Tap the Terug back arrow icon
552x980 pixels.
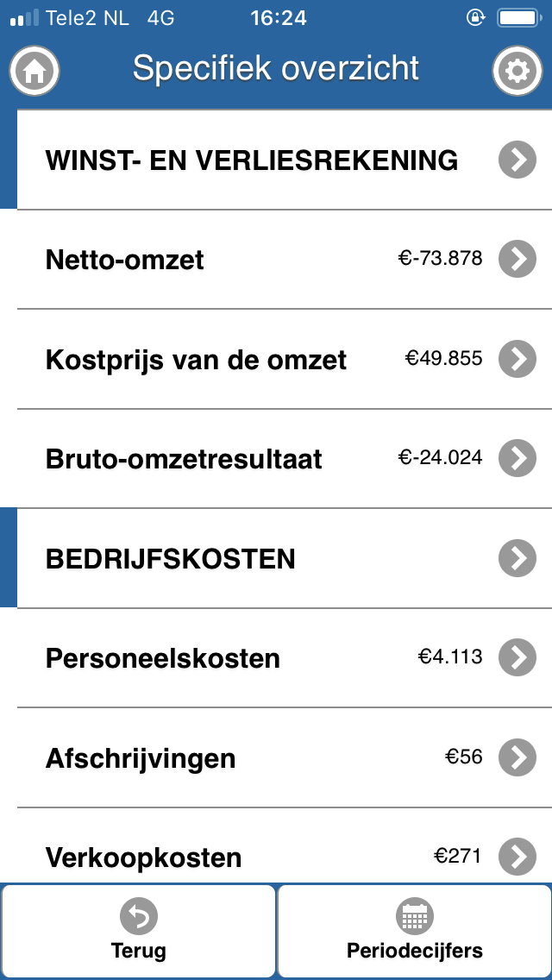click(x=138, y=916)
